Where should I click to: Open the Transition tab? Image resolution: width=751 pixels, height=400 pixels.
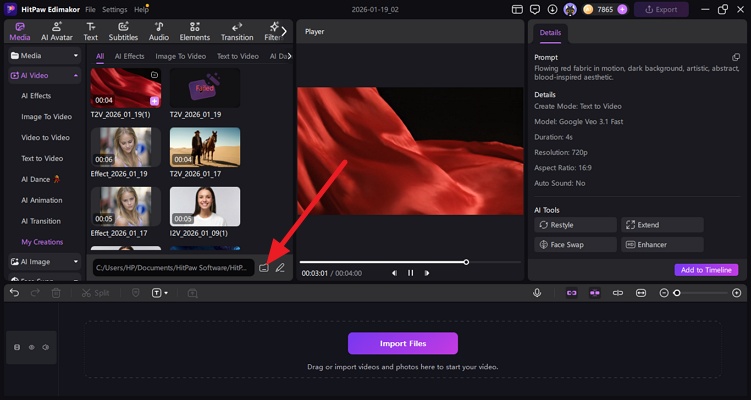coord(237,32)
